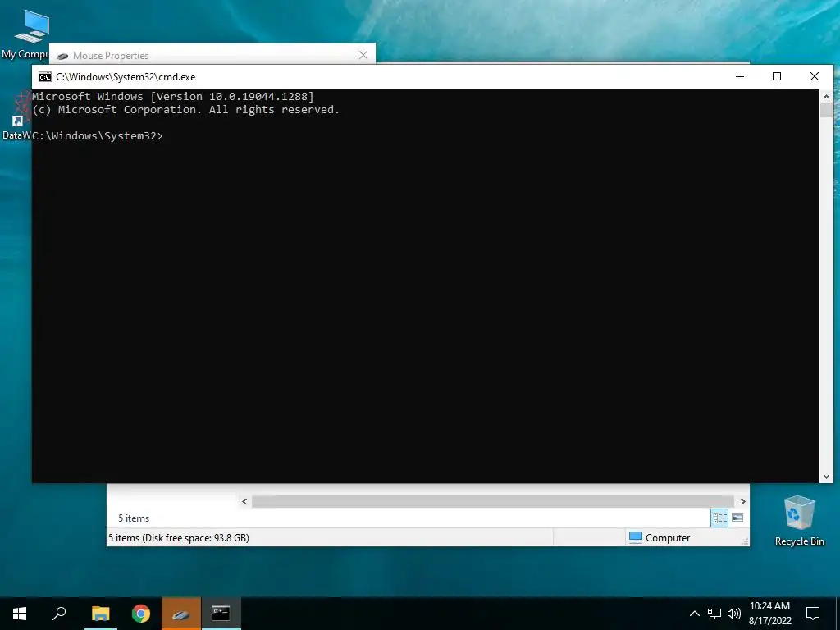
Task: Open the Recycle Bin desktop icon
Action: [x=799, y=521]
